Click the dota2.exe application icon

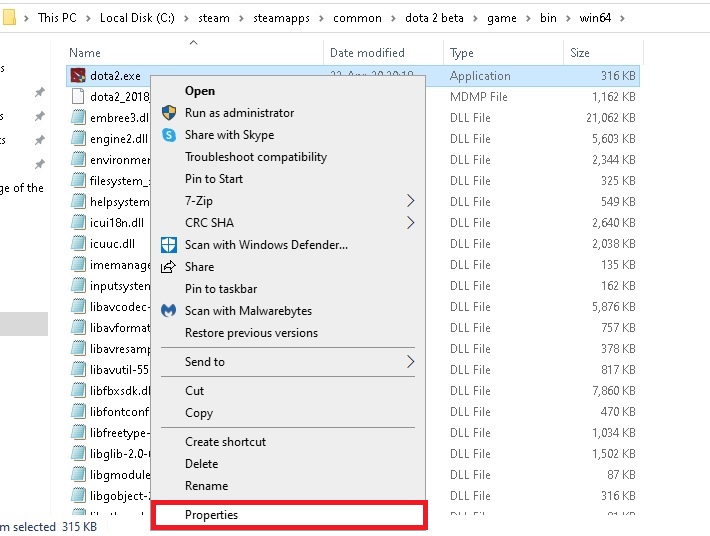coord(78,76)
